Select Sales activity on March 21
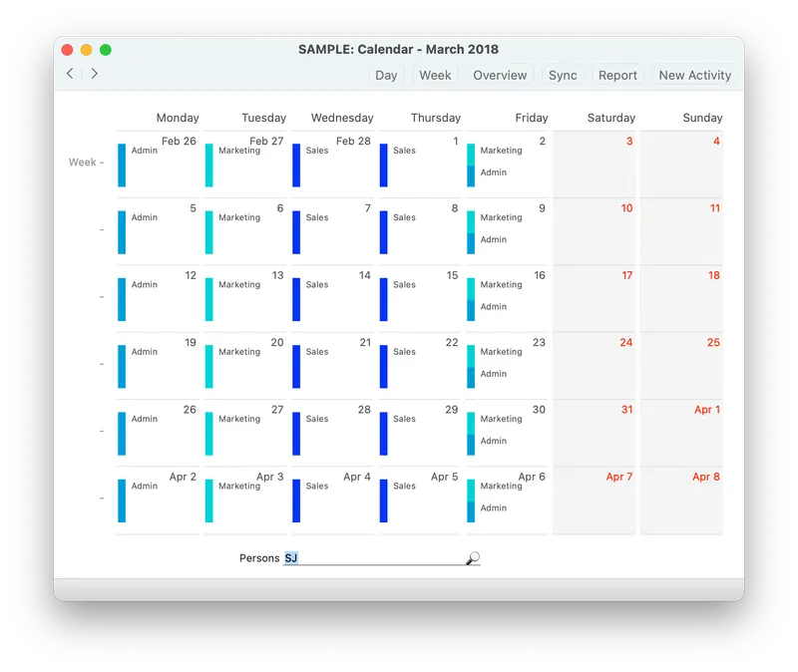798x672 pixels. coord(316,352)
